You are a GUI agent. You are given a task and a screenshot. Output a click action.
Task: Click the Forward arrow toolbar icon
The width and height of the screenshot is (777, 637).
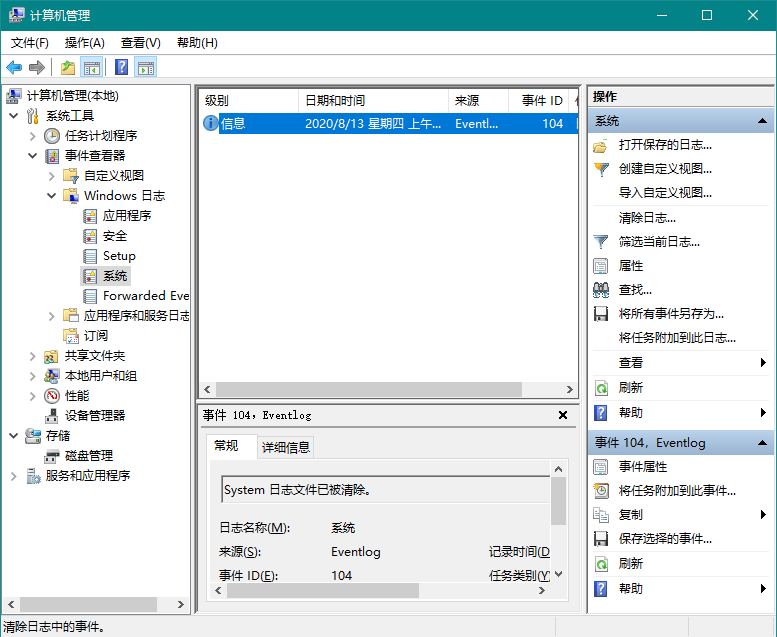(x=37, y=67)
